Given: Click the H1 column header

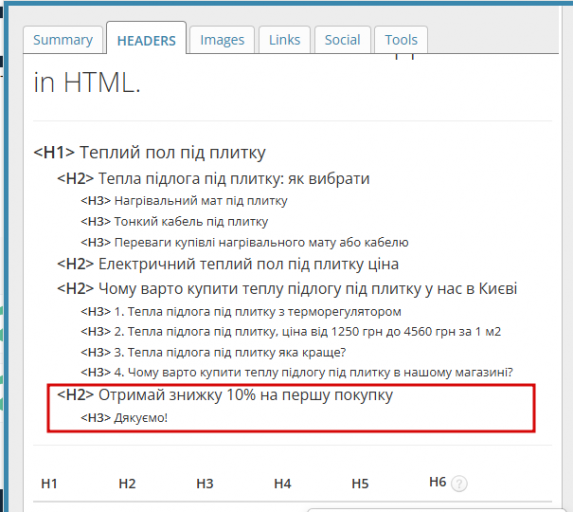Looking at the screenshot, I should point(49,483).
